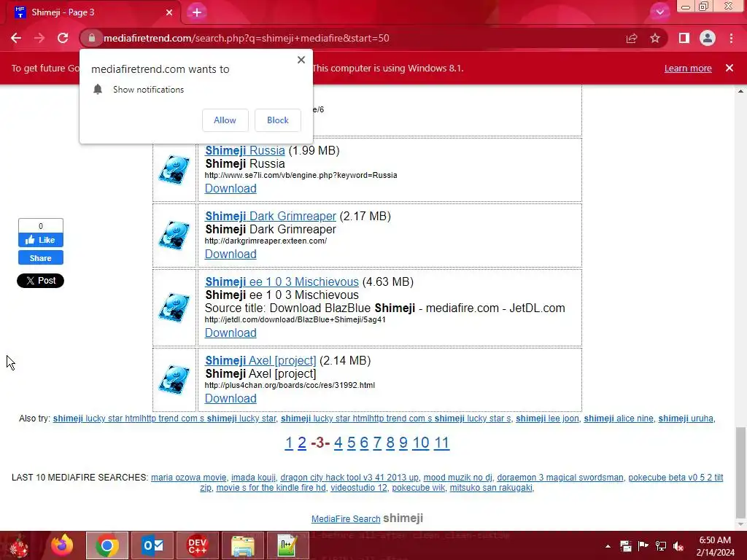
Task: Go to results page 2
Action: [x=301, y=443]
